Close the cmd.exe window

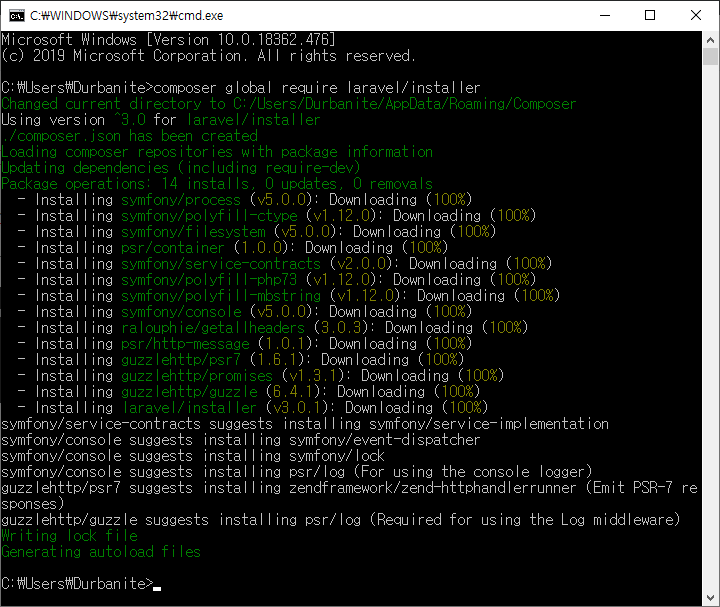(x=696, y=15)
